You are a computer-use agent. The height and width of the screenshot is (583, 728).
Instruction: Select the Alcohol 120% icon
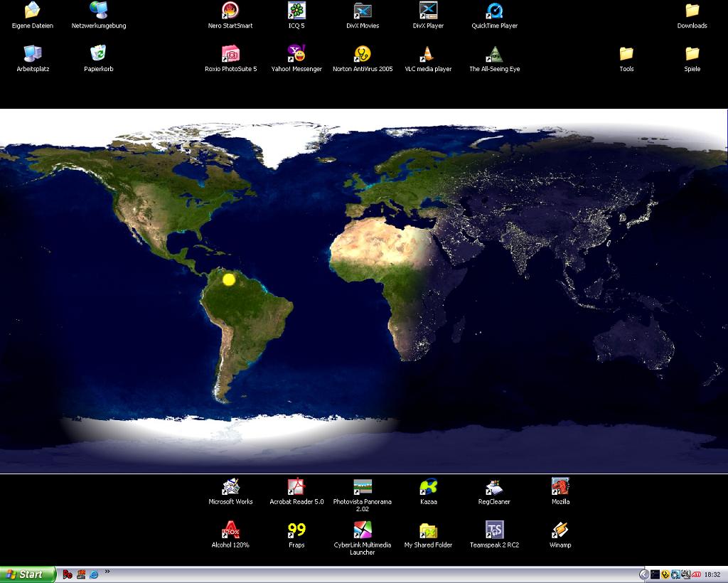click(230, 530)
